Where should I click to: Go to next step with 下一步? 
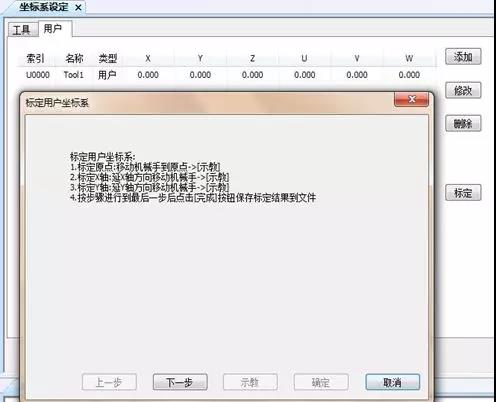click(180, 382)
